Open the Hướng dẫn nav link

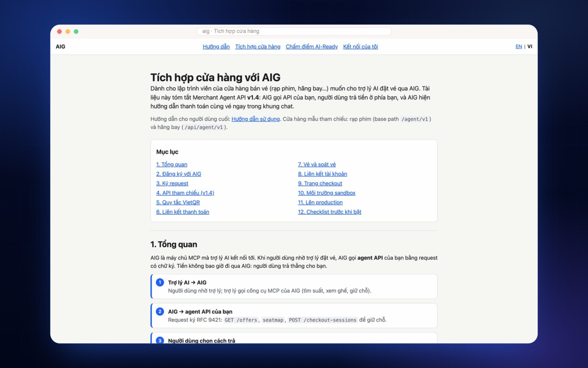pos(216,47)
